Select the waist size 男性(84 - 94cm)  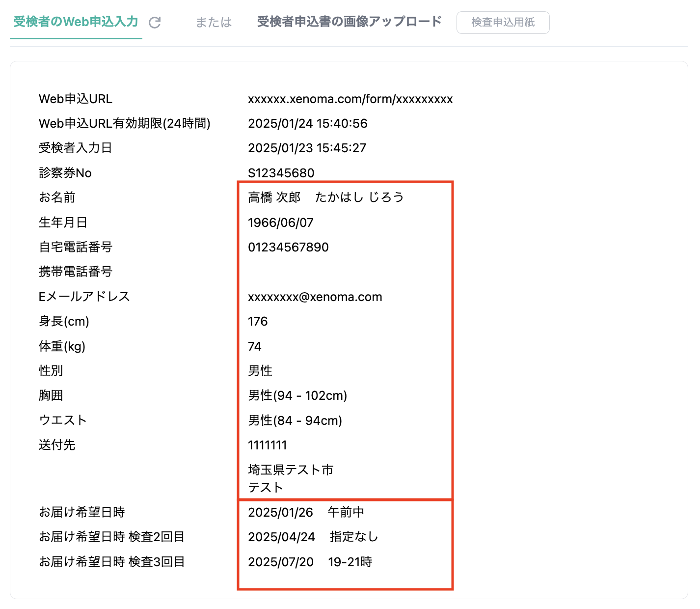[x=295, y=421]
